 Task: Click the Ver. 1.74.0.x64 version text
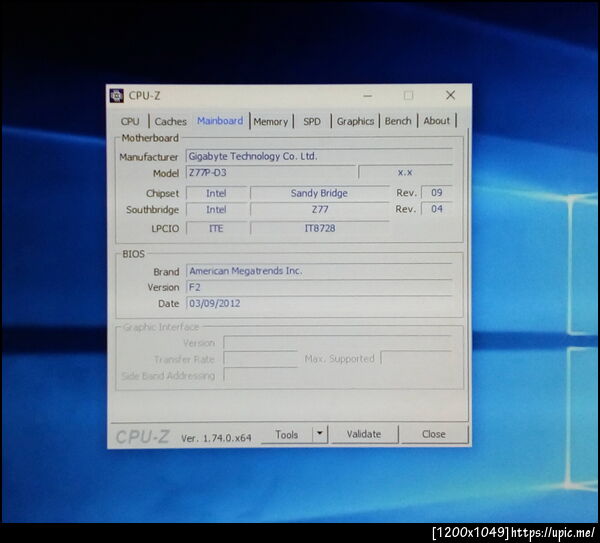216,438
